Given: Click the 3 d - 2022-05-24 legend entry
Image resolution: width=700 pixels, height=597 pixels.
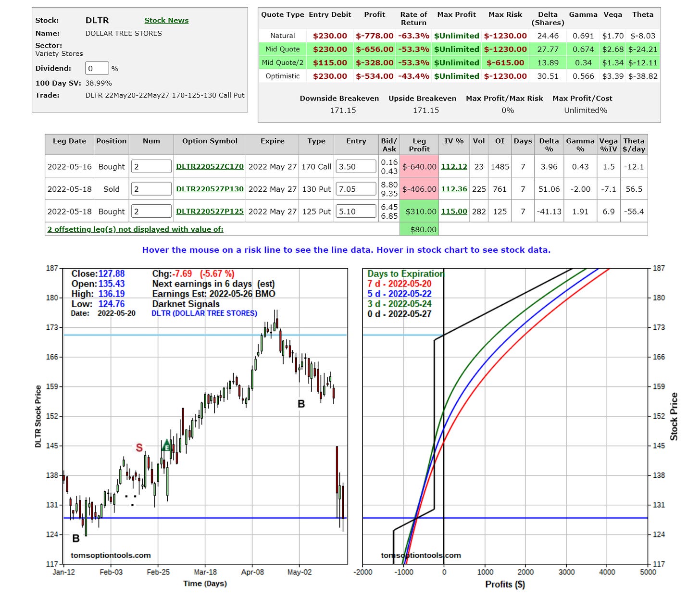Looking at the screenshot, I should (399, 304).
